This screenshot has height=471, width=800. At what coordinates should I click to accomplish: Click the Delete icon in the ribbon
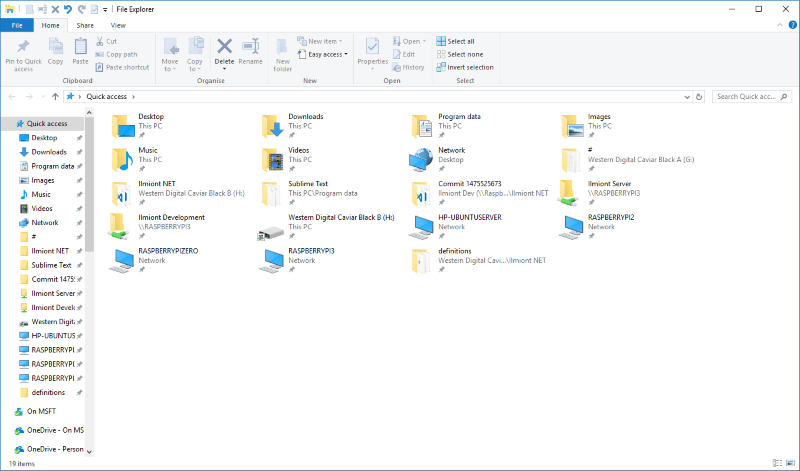224,48
